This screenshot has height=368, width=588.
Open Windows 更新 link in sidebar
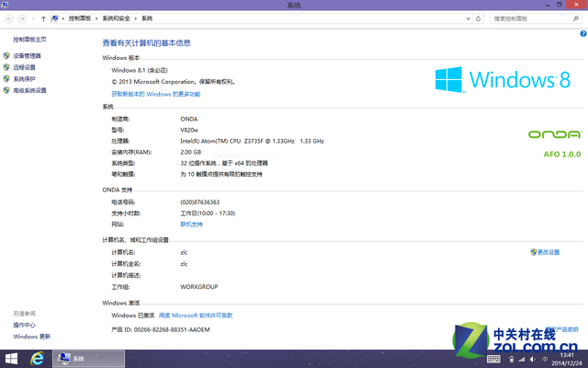tap(32, 337)
